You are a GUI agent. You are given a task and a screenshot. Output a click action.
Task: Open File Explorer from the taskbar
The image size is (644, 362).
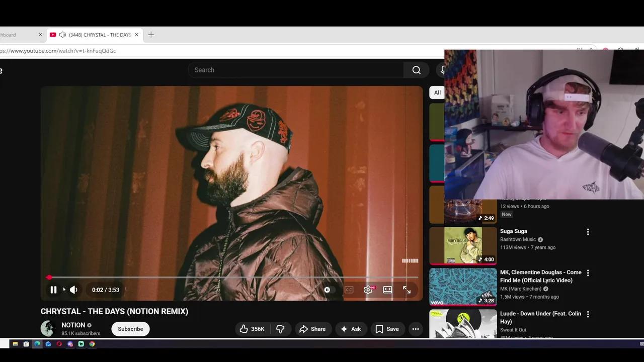pos(15,344)
